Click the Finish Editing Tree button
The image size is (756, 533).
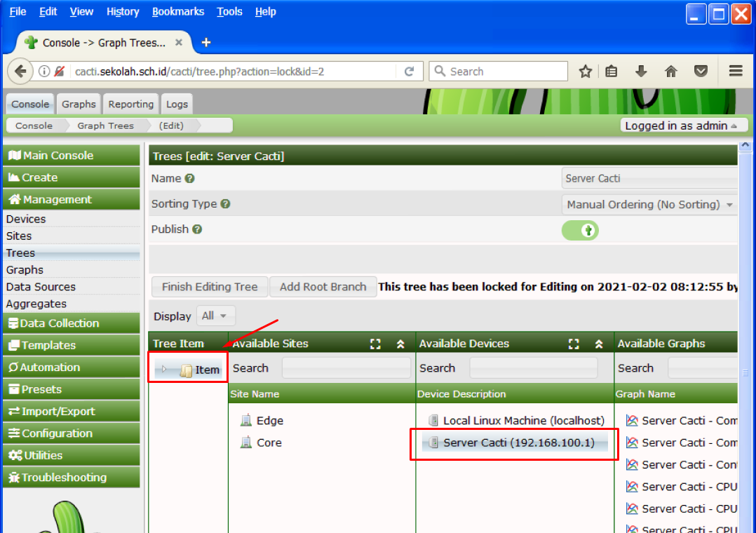[x=210, y=287]
